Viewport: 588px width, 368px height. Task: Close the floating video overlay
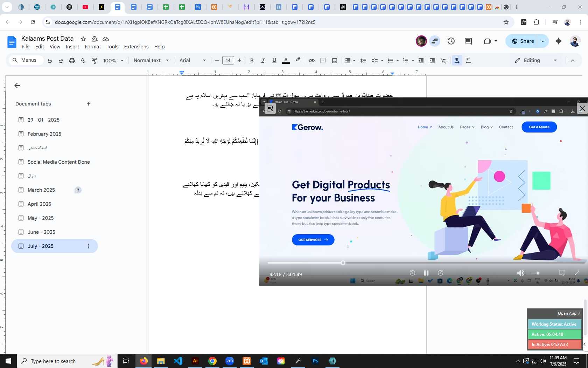click(x=582, y=108)
